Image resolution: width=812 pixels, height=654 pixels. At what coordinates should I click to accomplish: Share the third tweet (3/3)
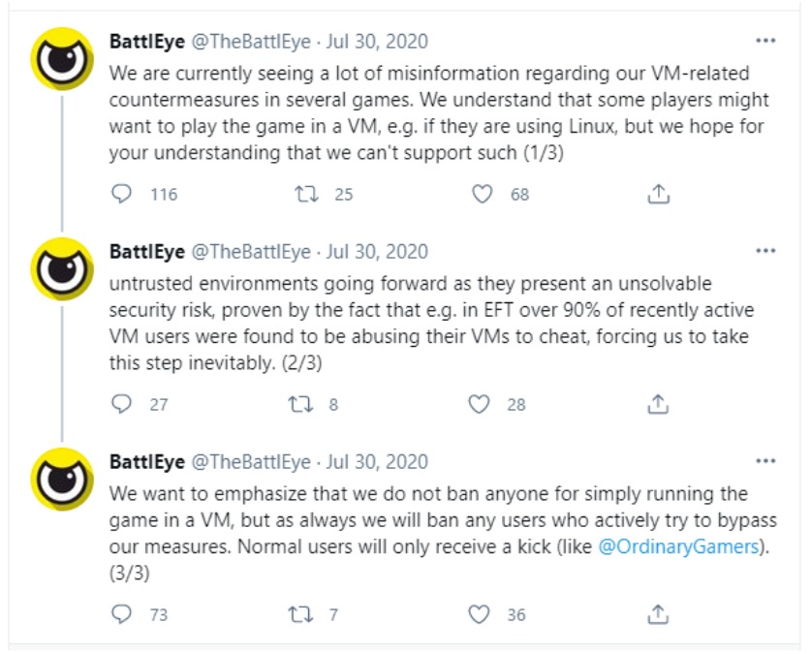[x=658, y=614]
